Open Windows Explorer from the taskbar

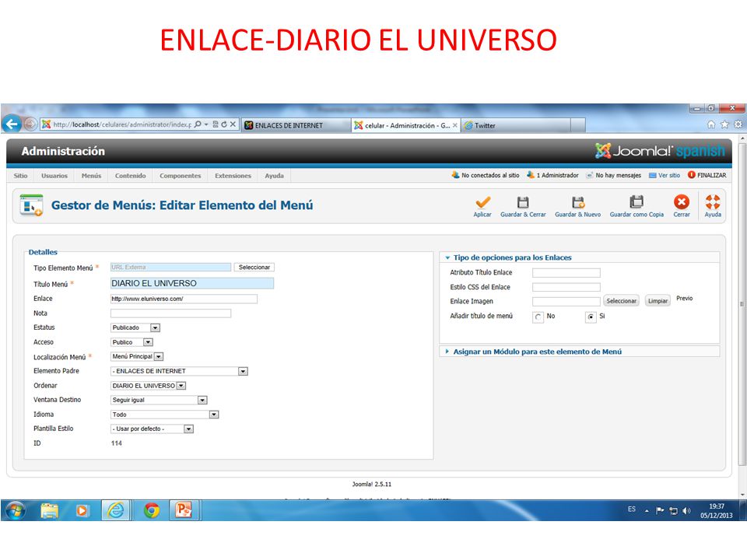(49, 510)
